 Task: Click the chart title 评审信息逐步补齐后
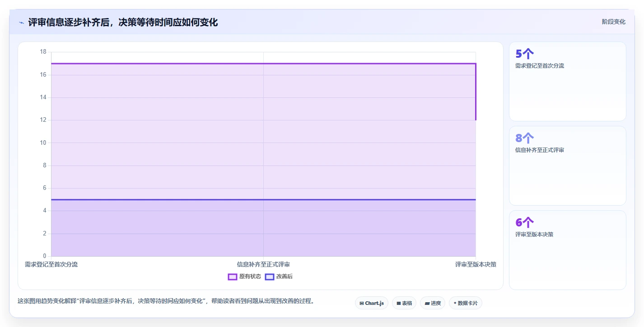123,22
